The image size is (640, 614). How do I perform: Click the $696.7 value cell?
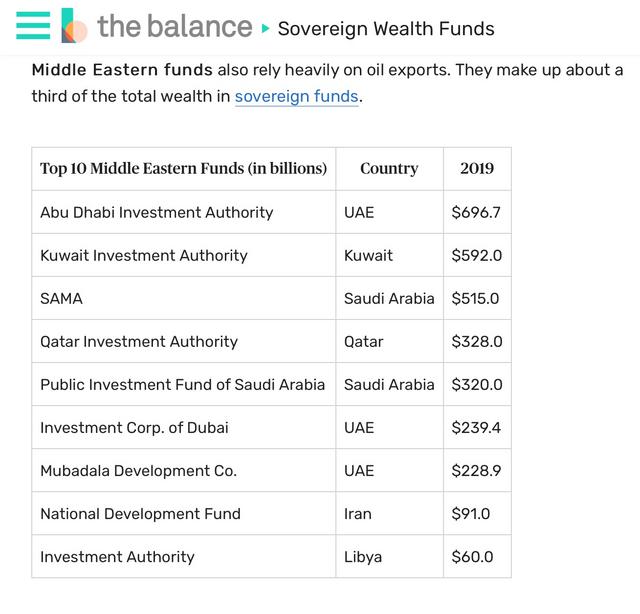click(477, 212)
